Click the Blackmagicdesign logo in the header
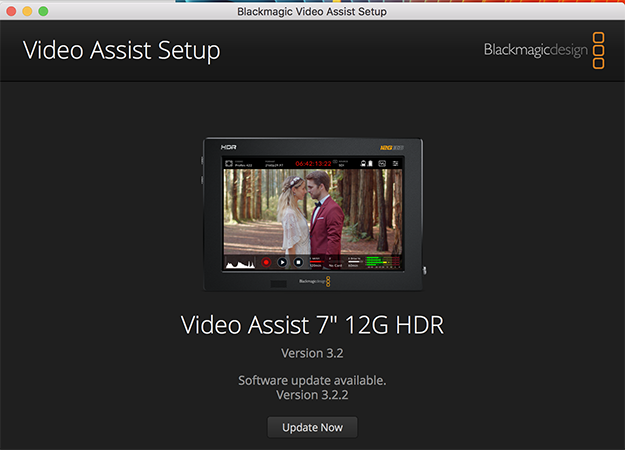 tap(534, 49)
